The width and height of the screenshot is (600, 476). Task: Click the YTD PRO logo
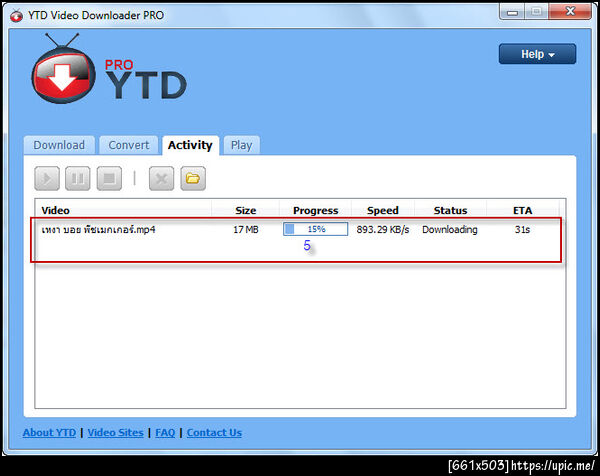pyautogui.click(x=109, y=69)
